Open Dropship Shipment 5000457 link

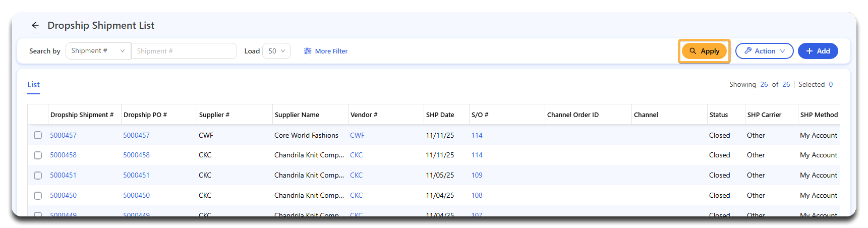pos(64,135)
